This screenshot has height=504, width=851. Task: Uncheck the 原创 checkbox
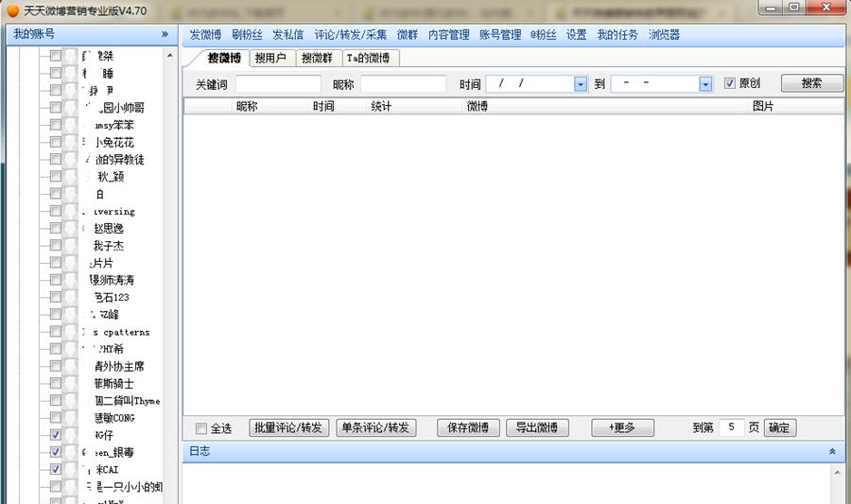(729, 83)
